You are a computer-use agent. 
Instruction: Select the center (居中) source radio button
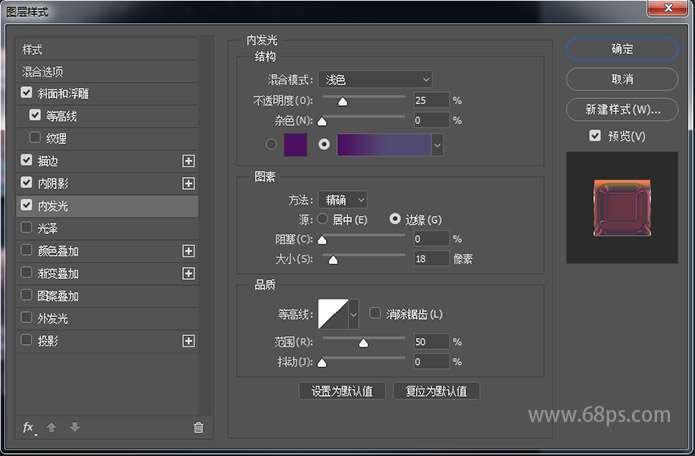(x=322, y=219)
